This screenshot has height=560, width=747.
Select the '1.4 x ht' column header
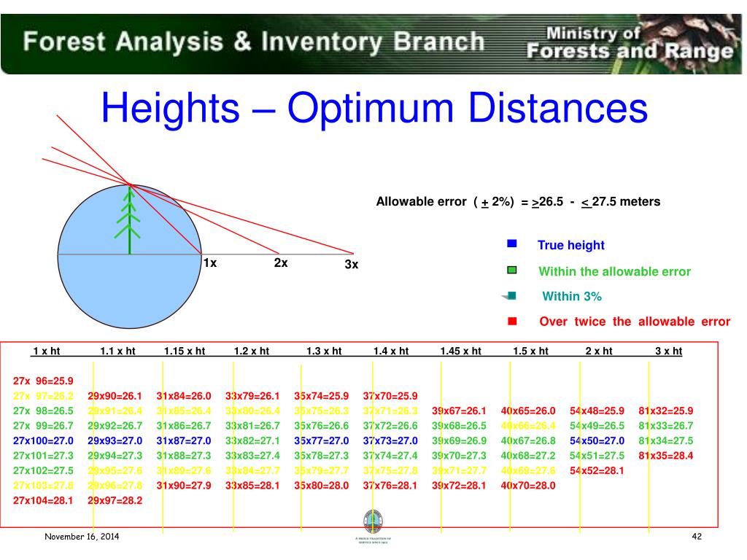391,351
